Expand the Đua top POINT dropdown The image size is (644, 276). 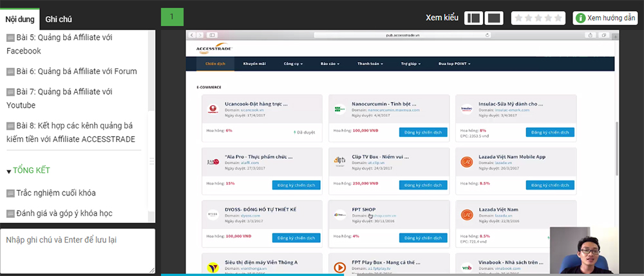[x=454, y=64]
